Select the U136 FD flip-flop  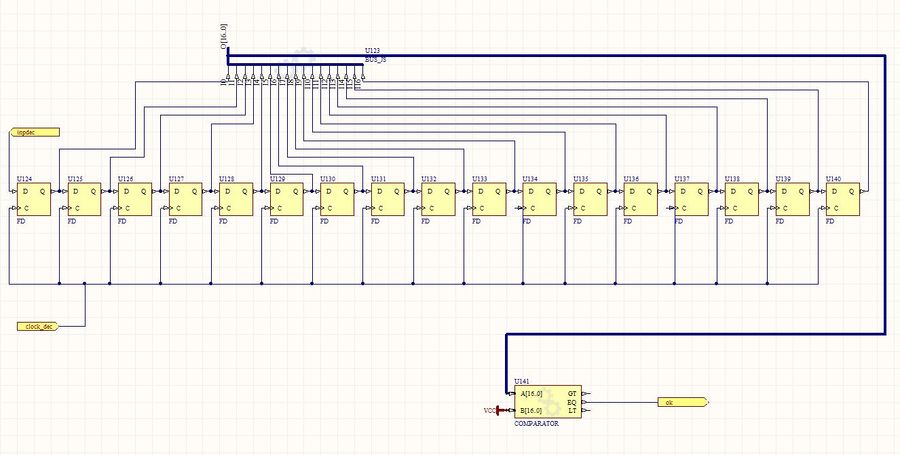641,199
